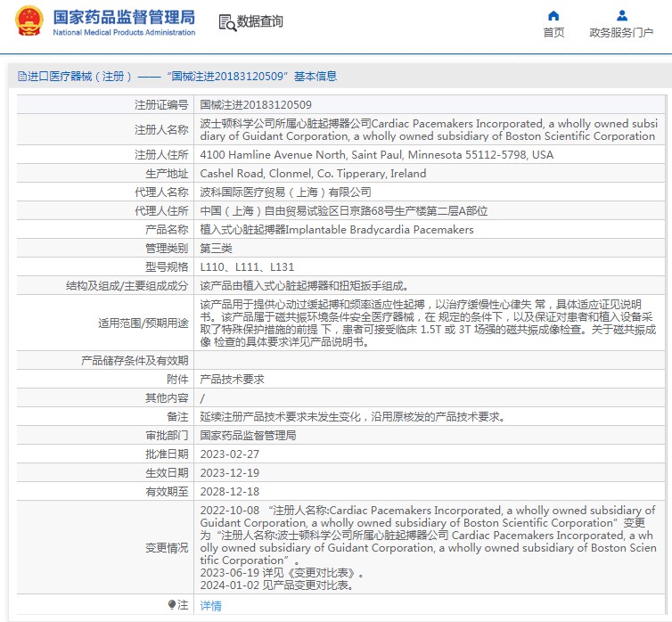The width and height of the screenshot is (672, 622).
Task: Click the 国家药品监督管理局 site title
Action: point(124,17)
